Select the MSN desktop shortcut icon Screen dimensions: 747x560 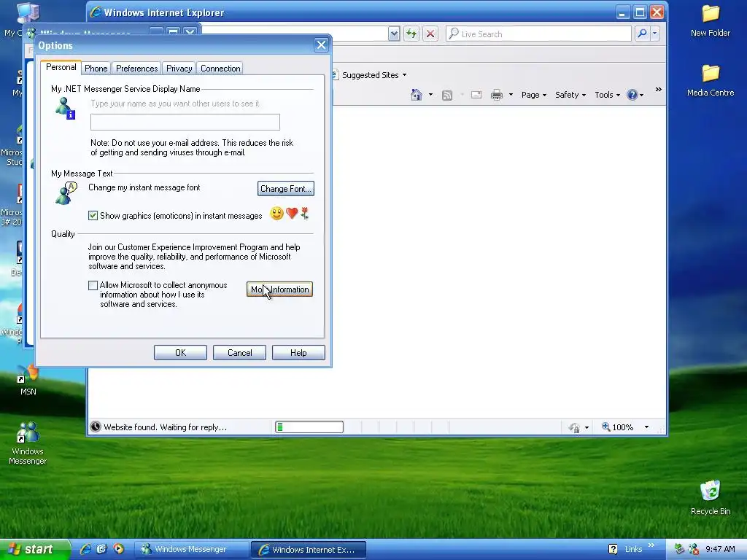[28, 380]
